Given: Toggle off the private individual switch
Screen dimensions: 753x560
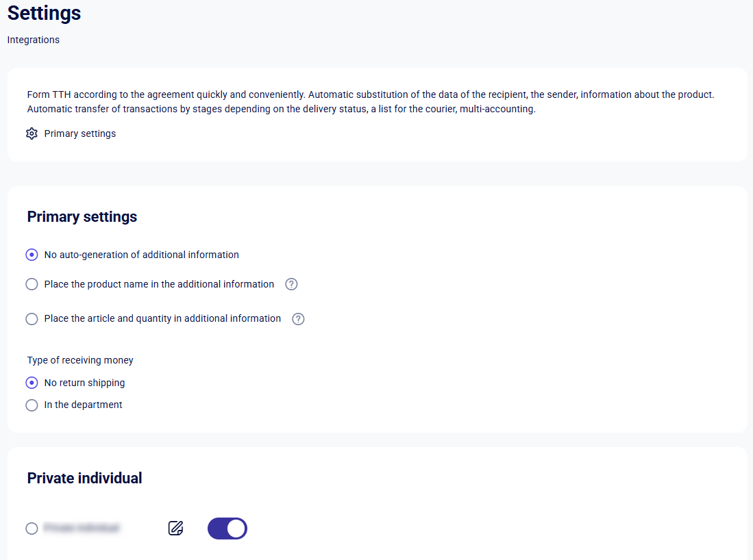Looking at the screenshot, I should [x=227, y=529].
